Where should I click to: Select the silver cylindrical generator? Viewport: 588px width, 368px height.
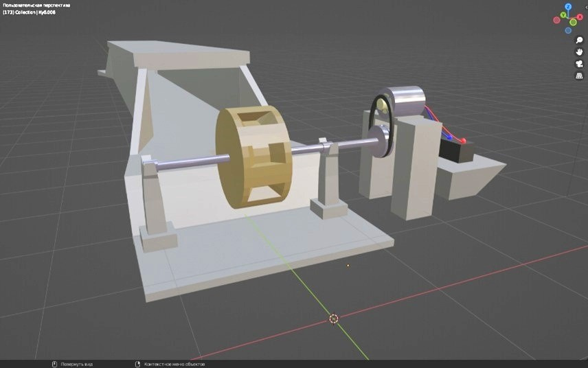tap(407, 101)
